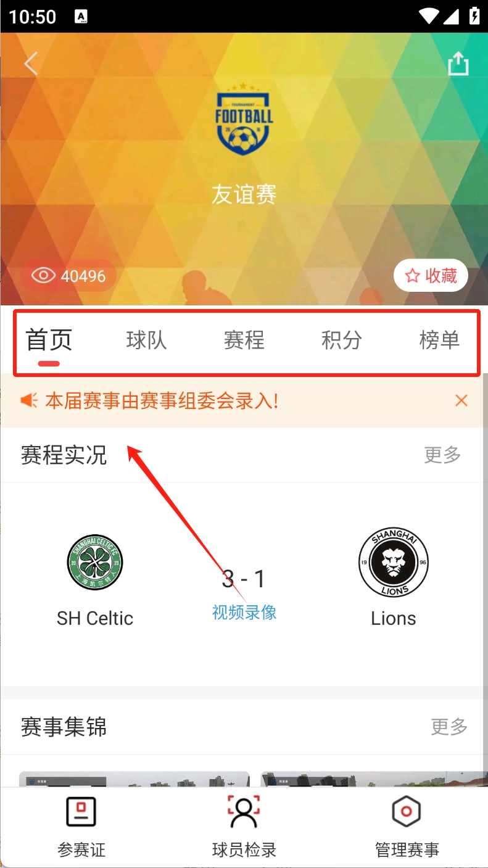Expand 更多 next to 赛事集锦
This screenshot has height=868, width=488.
pyautogui.click(x=449, y=727)
